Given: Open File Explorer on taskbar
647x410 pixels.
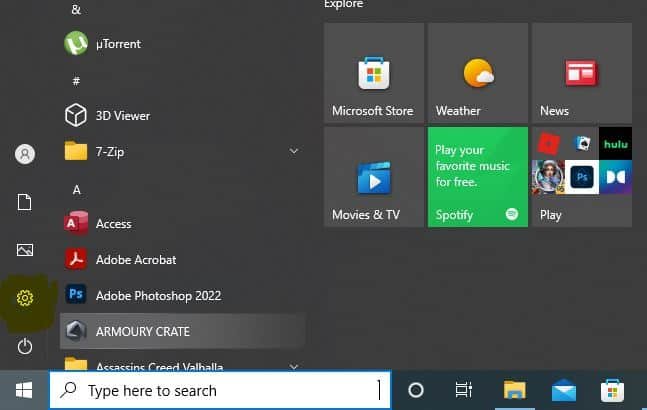Looking at the screenshot, I should click(515, 390).
